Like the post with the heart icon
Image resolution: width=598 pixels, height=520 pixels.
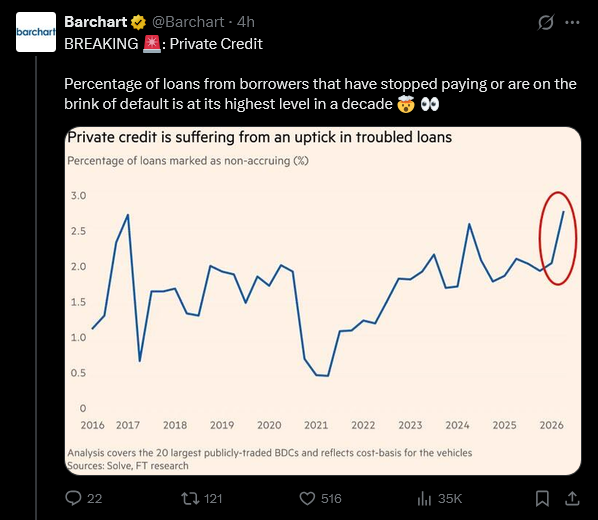[x=307, y=498]
